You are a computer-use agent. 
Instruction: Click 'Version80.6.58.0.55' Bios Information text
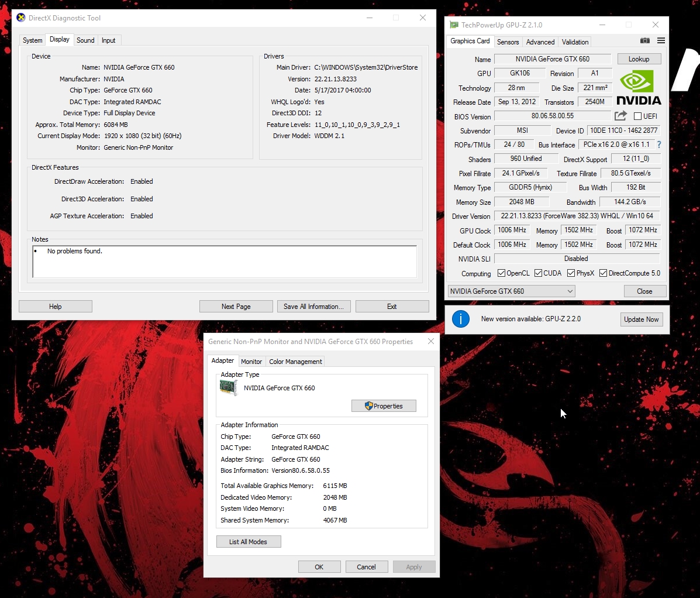tap(301, 470)
